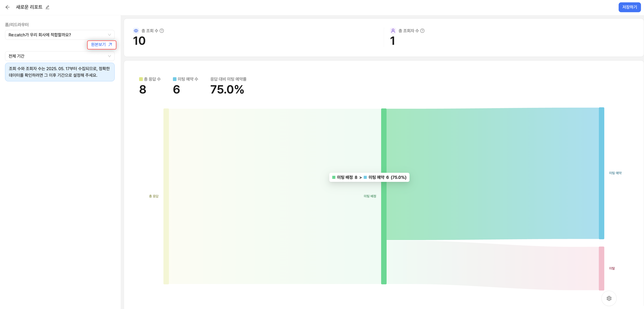
Task: Open chart settings gear icon
Action: (x=609, y=298)
